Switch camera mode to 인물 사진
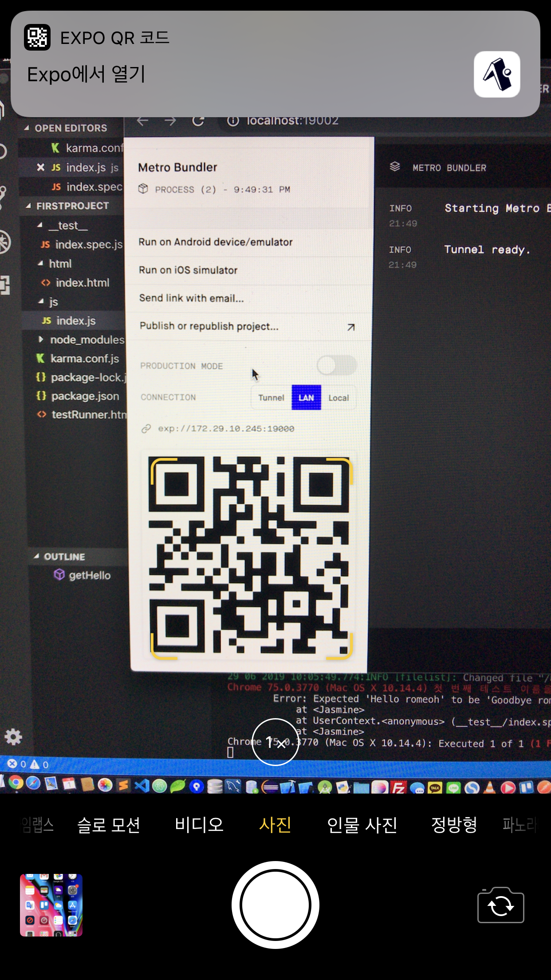This screenshot has width=551, height=980. 362,825
